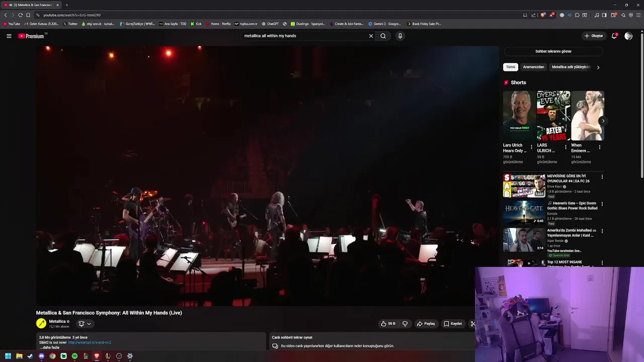Image resolution: width=644 pixels, height=362 pixels.
Task: Open options menu for LARS ULRICH short
Action: [x=566, y=147]
